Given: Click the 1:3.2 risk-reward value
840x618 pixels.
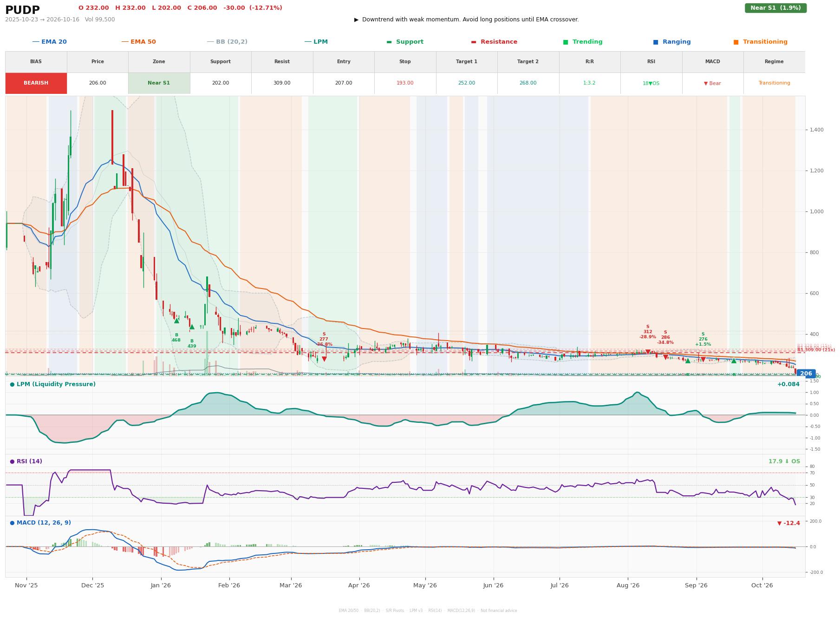Looking at the screenshot, I should (589, 83).
